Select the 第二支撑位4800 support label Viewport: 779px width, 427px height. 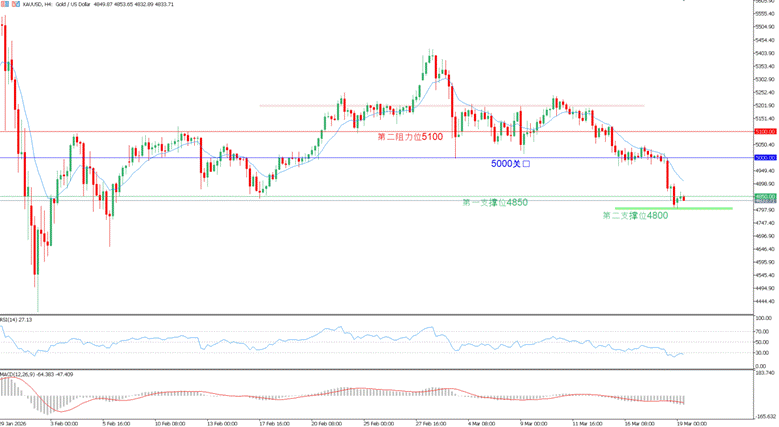[635, 216]
